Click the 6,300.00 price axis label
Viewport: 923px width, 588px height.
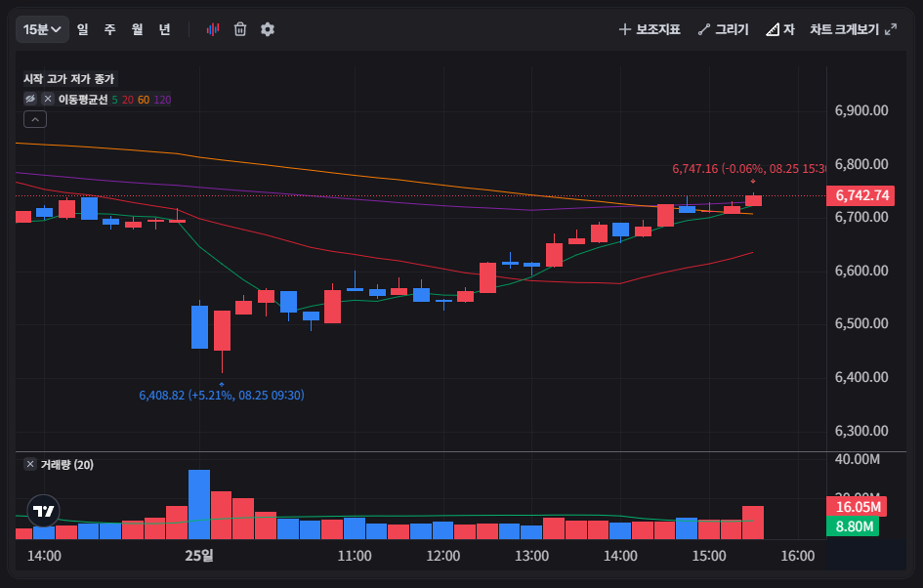pyautogui.click(x=861, y=431)
